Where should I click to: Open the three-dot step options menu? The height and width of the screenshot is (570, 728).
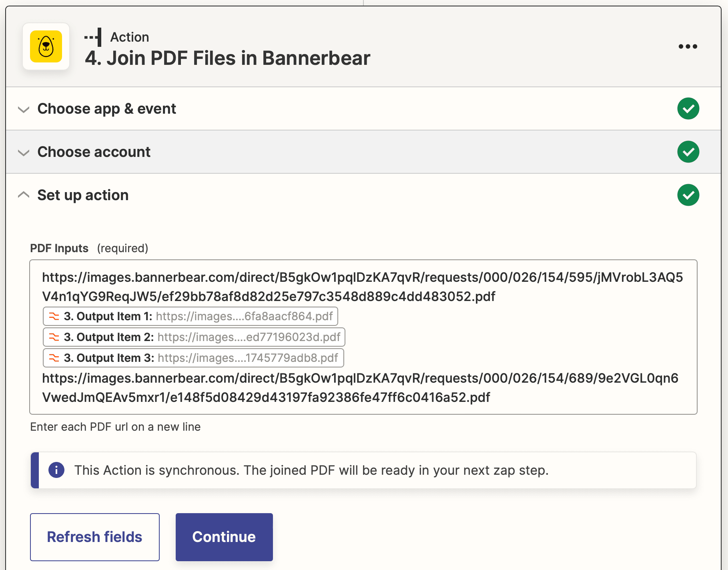pos(688,46)
